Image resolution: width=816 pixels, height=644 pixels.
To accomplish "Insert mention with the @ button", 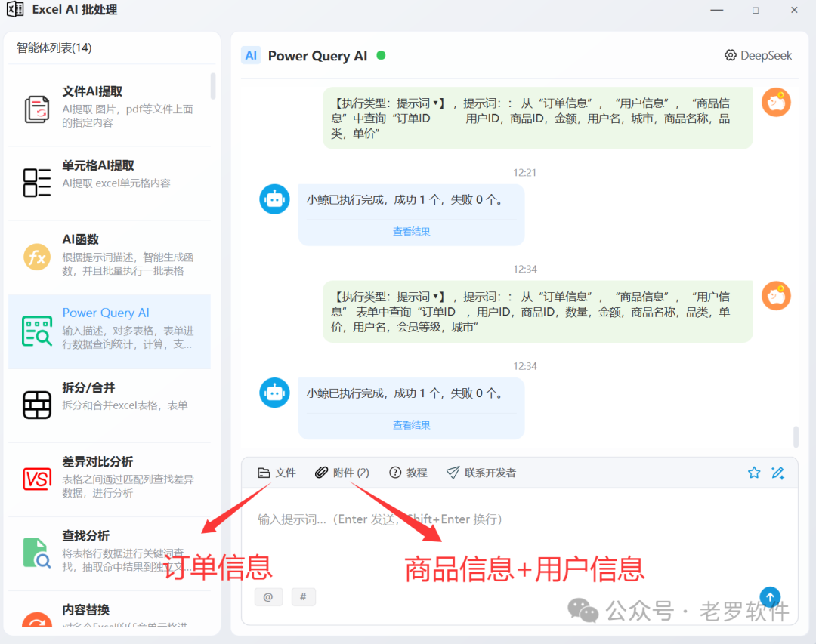I will (268, 596).
